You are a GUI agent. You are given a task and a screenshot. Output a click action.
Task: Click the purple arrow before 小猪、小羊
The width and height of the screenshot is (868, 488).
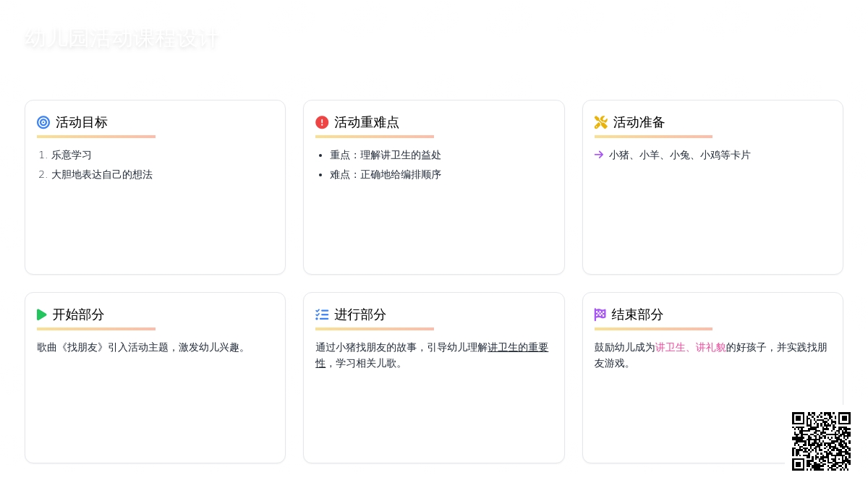pyautogui.click(x=599, y=155)
